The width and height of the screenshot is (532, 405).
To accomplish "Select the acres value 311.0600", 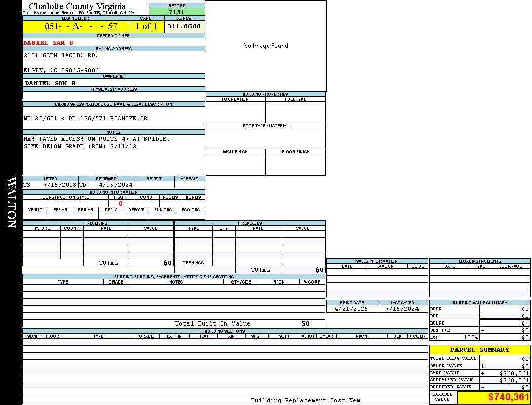I will coord(184,26).
